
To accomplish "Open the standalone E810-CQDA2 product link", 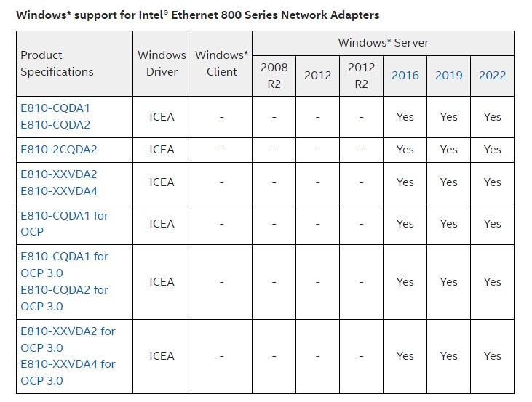I will 55,124.
